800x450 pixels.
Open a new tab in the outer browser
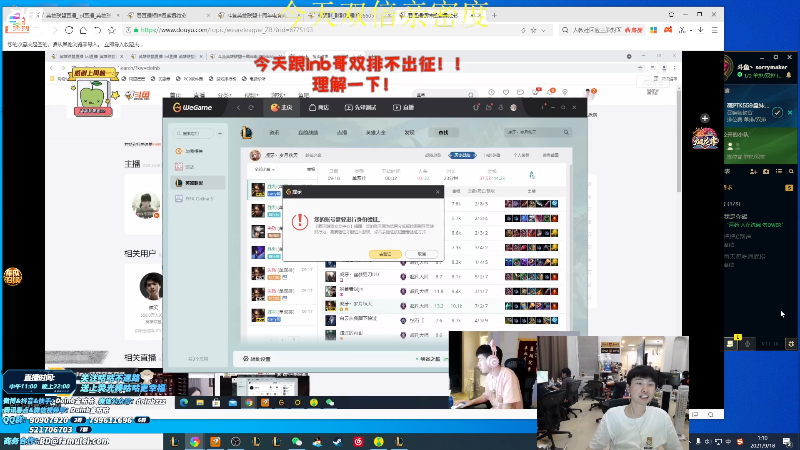[494, 15]
